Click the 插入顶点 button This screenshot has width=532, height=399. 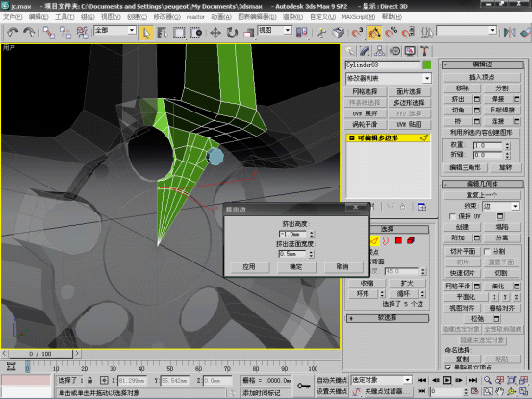tap(482, 77)
